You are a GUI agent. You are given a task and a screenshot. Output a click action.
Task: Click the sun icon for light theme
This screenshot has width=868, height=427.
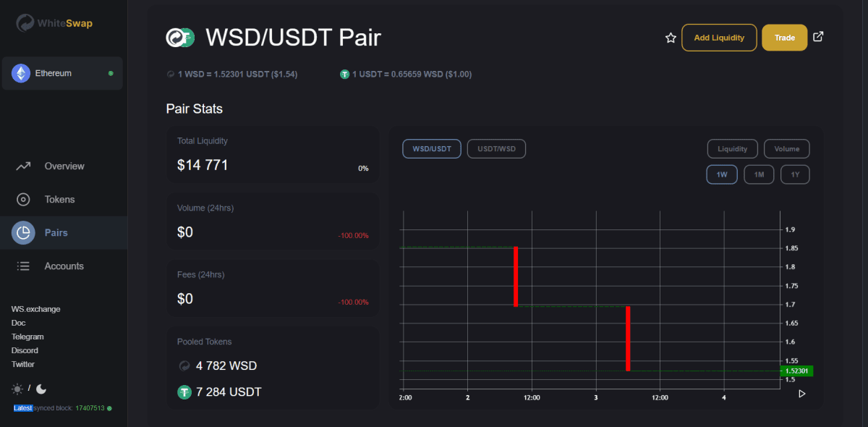click(x=17, y=389)
